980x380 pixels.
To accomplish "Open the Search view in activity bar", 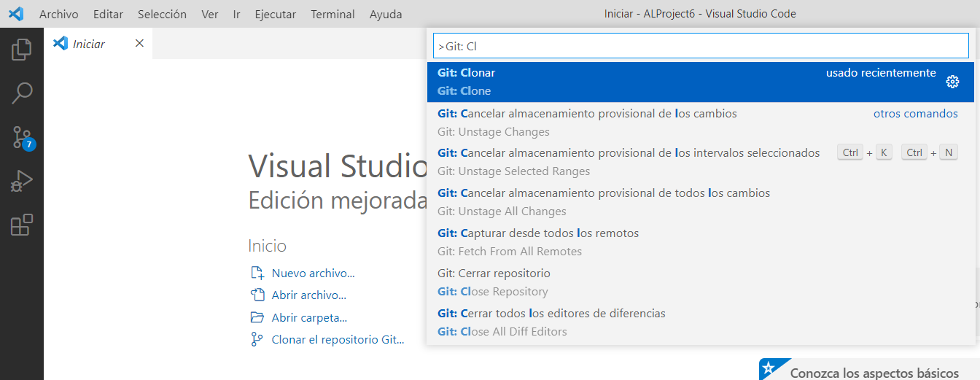I will 22,93.
